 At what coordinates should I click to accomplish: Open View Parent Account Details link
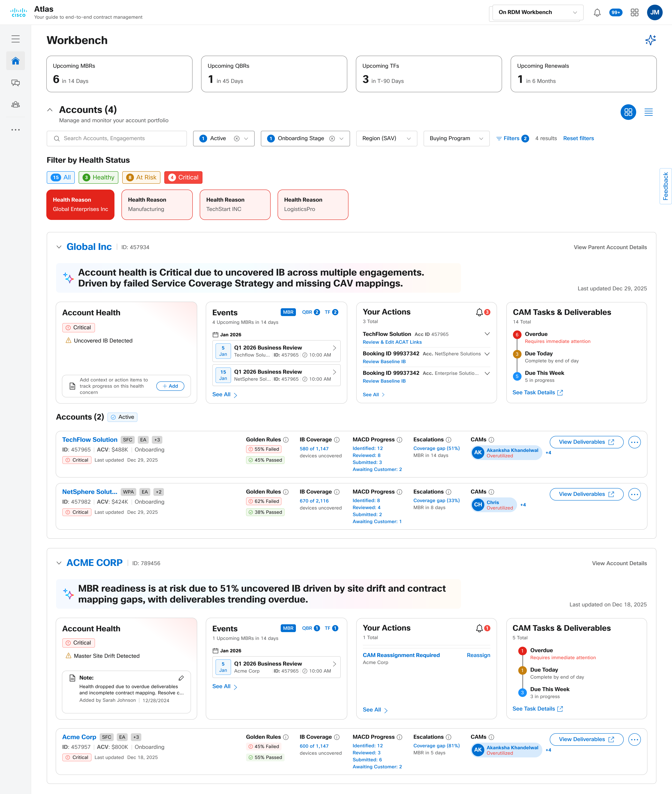pyautogui.click(x=610, y=248)
